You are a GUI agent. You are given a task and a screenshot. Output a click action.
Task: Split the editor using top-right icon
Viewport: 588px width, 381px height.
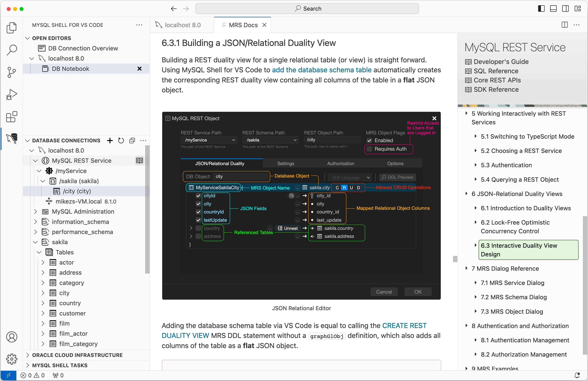pyautogui.click(x=565, y=25)
